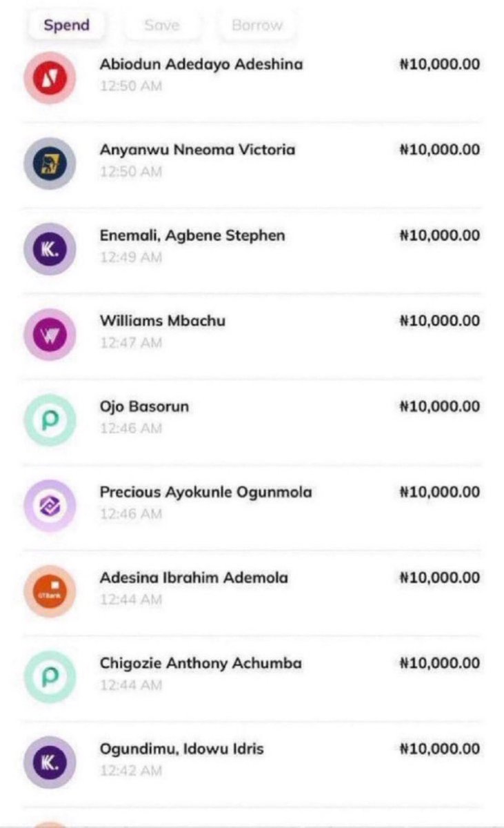
Task: Tap the red bank icon beside Abiodun Adedayo Adeshina
Action: 50,78
